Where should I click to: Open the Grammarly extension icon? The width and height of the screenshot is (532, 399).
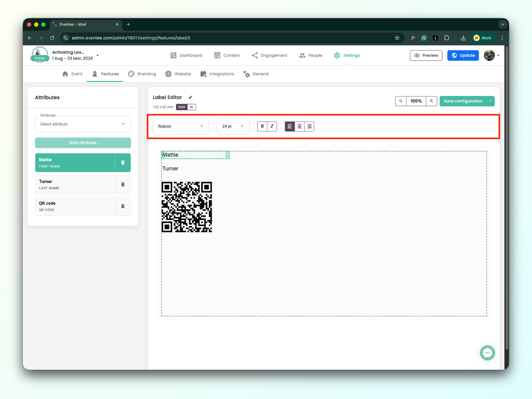[x=424, y=38]
